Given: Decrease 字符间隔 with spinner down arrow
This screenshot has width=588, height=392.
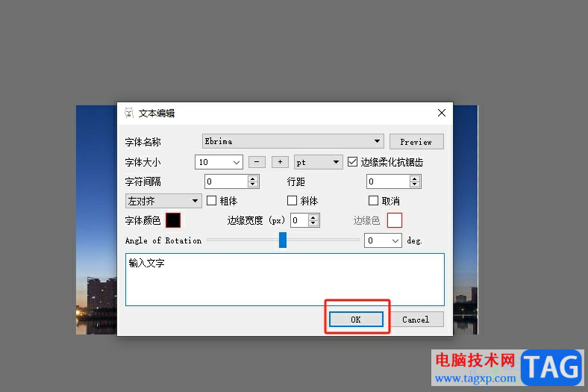Looking at the screenshot, I should point(253,184).
